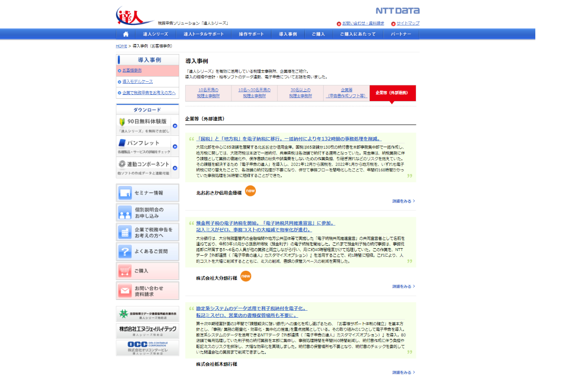
Task: Click the 達人 logo in the header
Action: pos(135,16)
